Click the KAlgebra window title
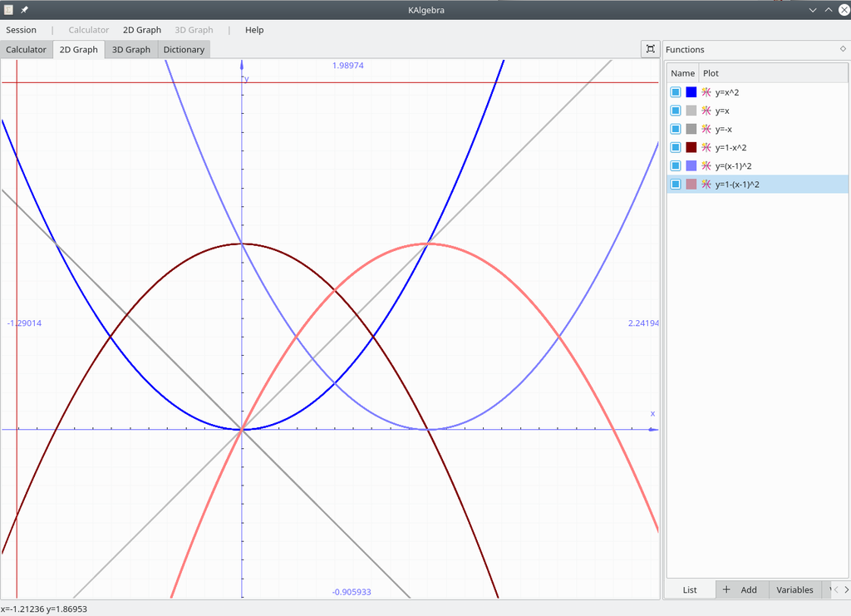 coord(426,10)
